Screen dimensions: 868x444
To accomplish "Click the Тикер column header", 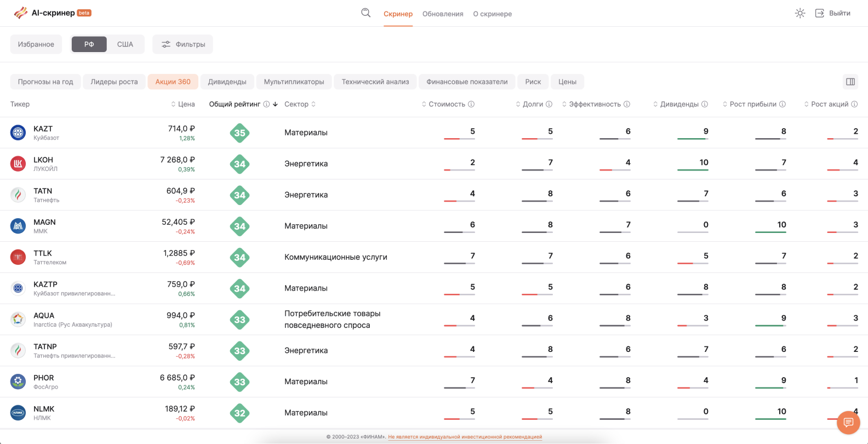I will (x=20, y=104).
